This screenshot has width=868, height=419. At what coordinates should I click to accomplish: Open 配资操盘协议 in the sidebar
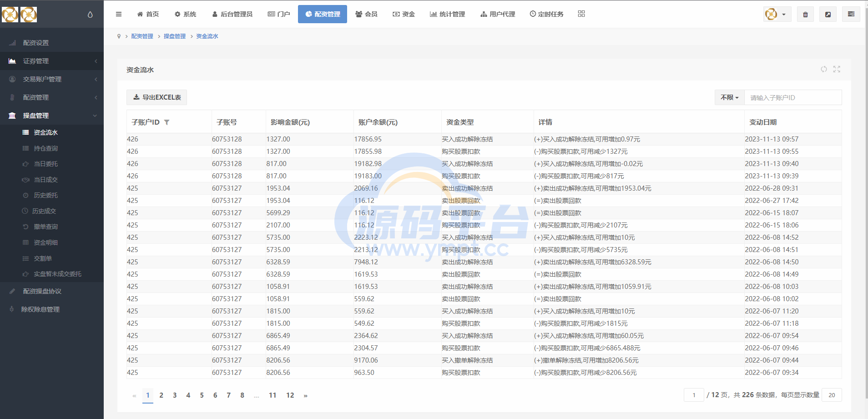tap(52, 291)
